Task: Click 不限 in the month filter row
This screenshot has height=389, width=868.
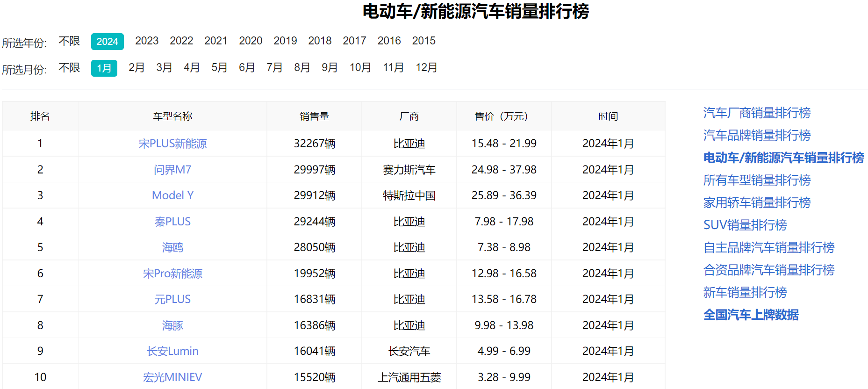Action: 69,68
